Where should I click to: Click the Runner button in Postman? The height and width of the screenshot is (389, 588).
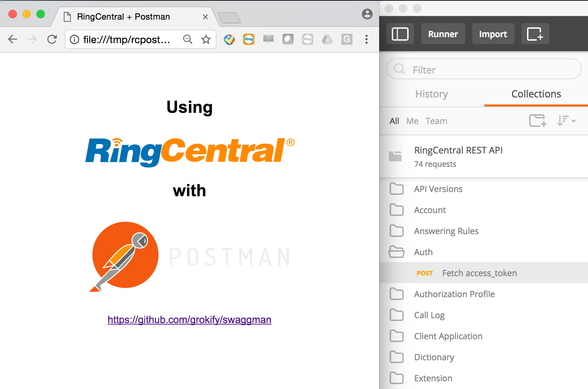(x=443, y=34)
